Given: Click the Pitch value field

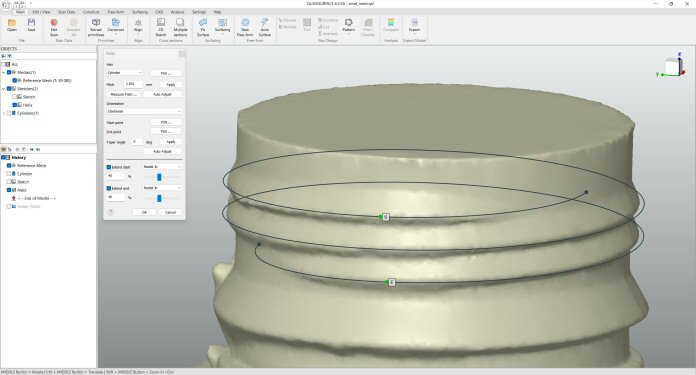Looking at the screenshot, I should coord(133,84).
